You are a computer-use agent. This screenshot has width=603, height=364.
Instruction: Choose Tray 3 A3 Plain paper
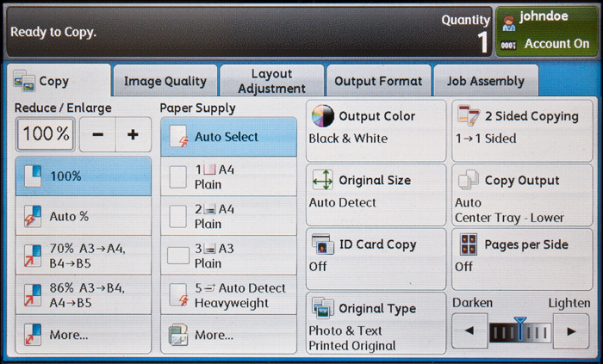[228, 256]
